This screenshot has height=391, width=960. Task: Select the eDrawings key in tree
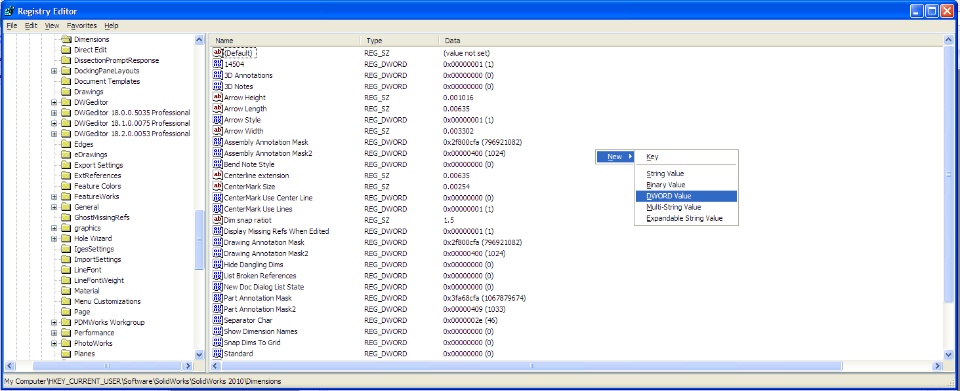click(x=91, y=155)
